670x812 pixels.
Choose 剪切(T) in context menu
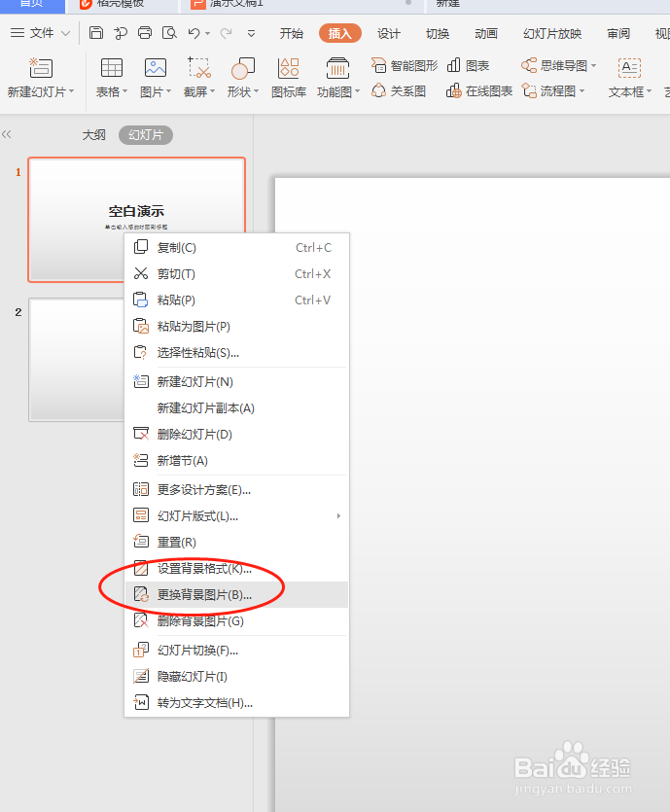pos(236,274)
